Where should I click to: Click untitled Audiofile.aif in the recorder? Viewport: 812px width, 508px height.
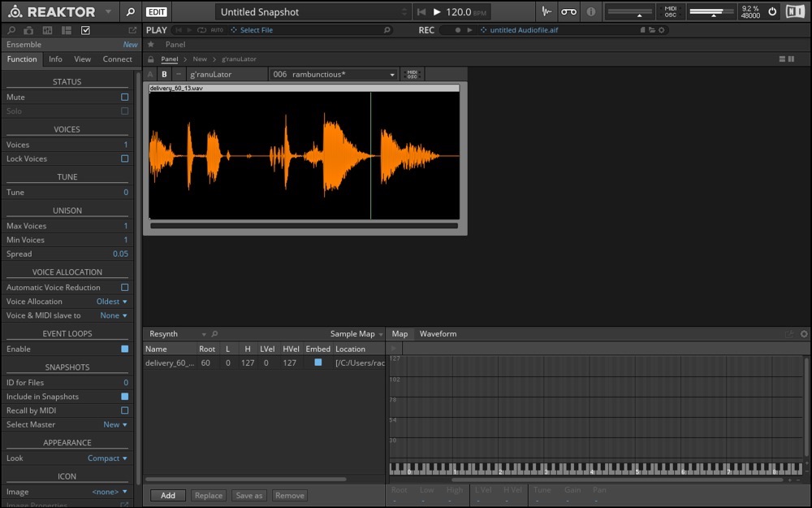coord(524,30)
